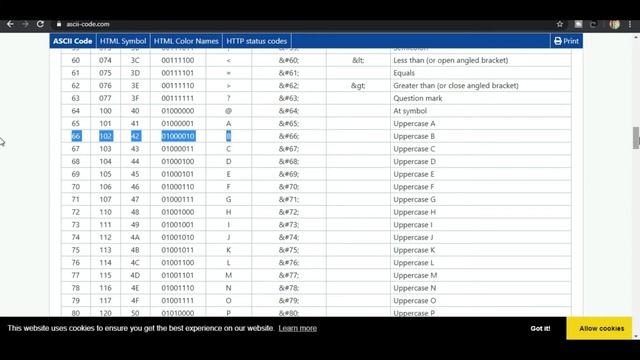This screenshot has height=360, width=640.
Task: Click the &#72; HTML number cell
Action: [289, 212]
